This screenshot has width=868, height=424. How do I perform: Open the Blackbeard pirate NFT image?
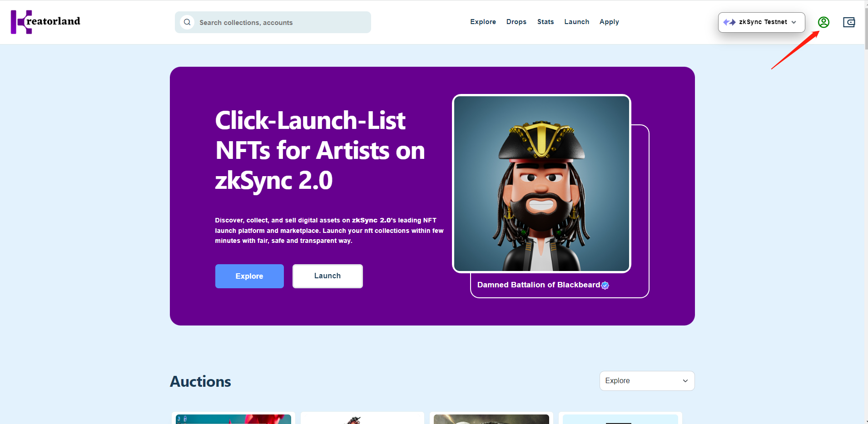click(x=541, y=183)
